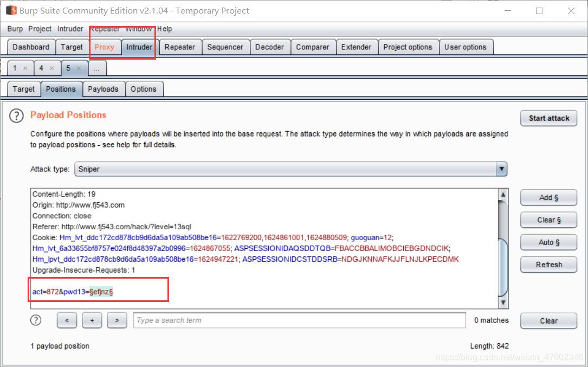Open the Burp menu
588x367 pixels.
point(15,29)
